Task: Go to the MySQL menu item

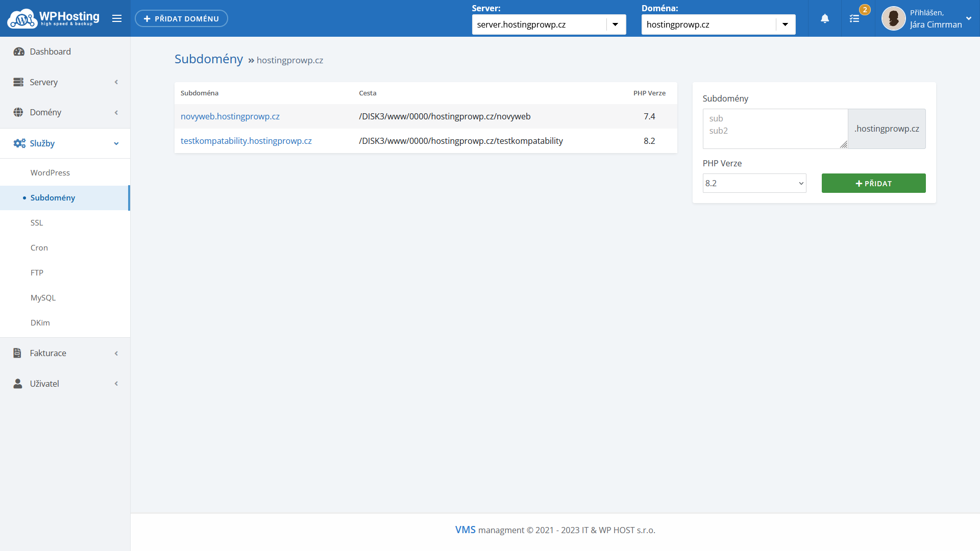Action: click(x=43, y=298)
